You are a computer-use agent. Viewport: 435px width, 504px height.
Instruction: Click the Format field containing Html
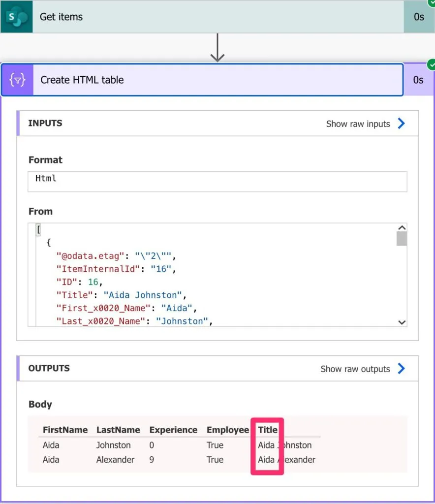[x=217, y=181]
